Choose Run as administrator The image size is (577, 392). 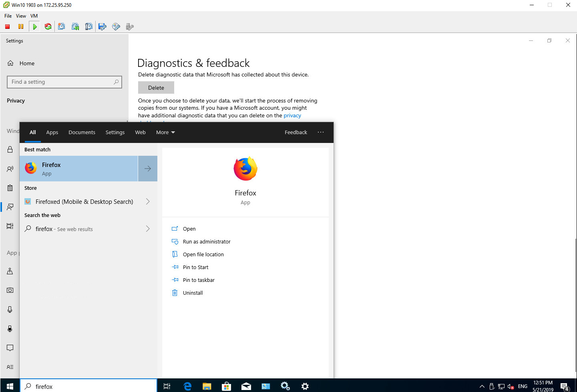[x=207, y=241]
